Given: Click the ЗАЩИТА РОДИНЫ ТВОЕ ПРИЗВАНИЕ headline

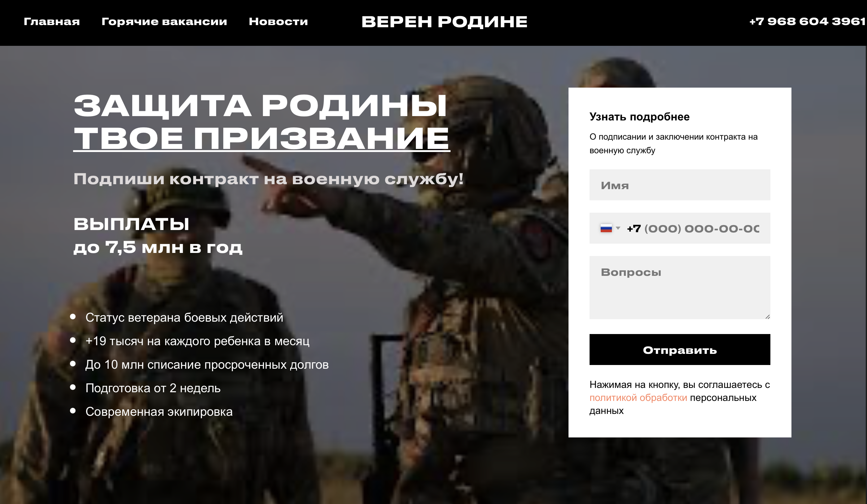Looking at the screenshot, I should (261, 122).
